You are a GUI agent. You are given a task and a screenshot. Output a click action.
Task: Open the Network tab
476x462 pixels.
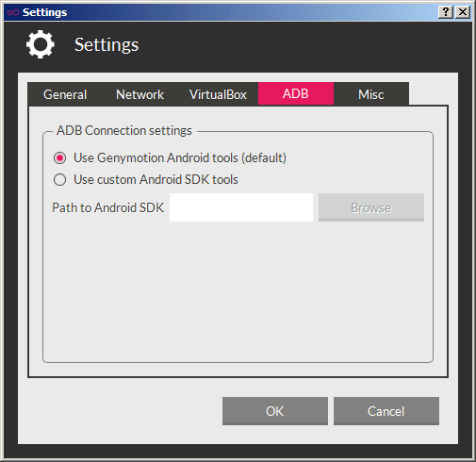coord(140,94)
